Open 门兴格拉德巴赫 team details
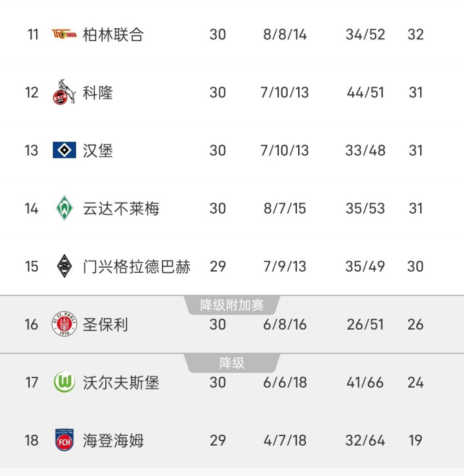464x476 pixels. [136, 266]
